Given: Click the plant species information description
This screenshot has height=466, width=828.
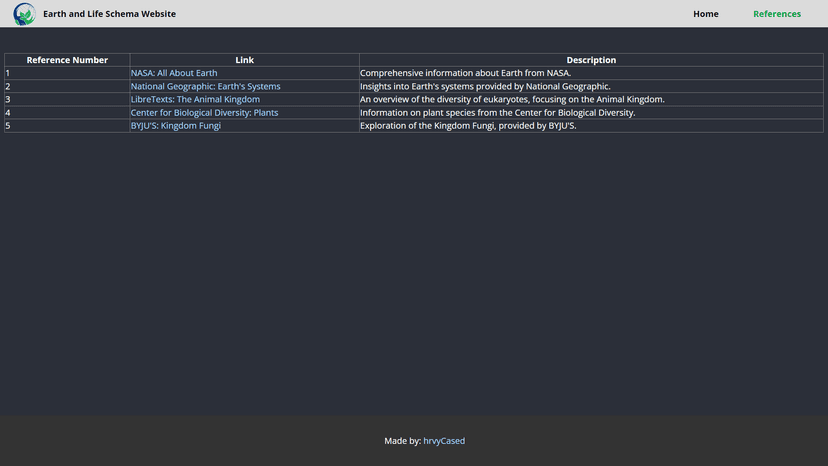Looking at the screenshot, I should (497, 112).
